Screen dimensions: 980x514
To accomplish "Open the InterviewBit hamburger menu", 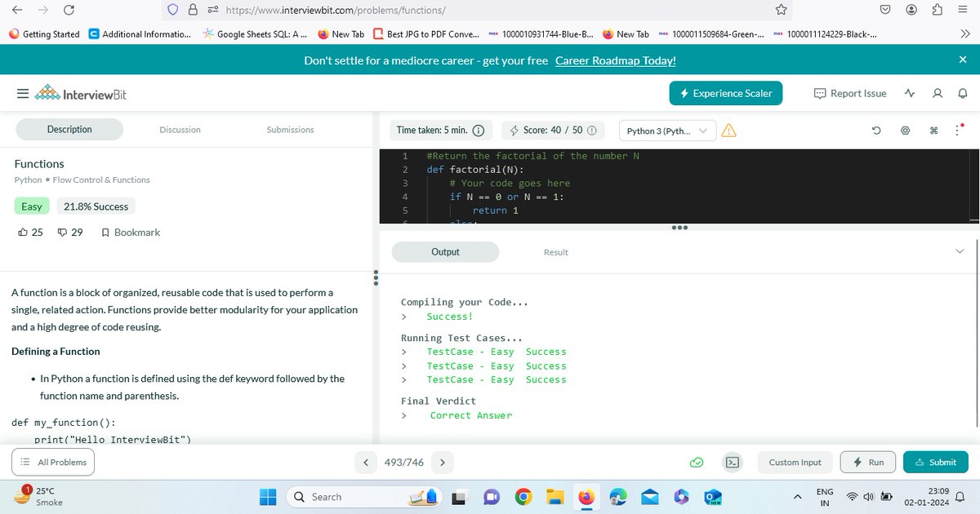I will (x=23, y=94).
